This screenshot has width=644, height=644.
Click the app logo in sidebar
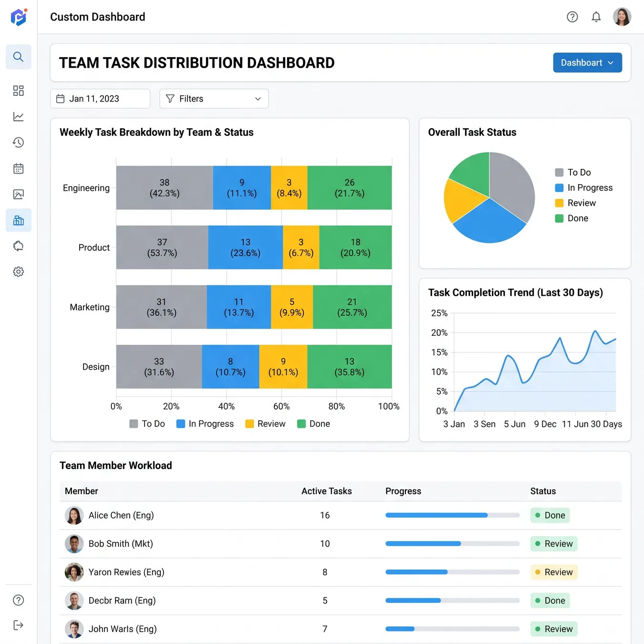[x=19, y=17]
